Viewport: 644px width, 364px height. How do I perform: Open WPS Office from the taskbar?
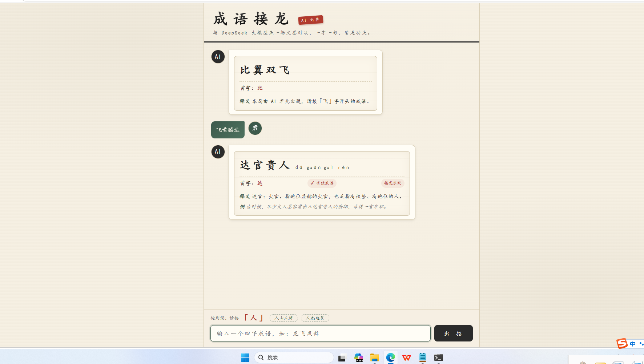coord(407,358)
